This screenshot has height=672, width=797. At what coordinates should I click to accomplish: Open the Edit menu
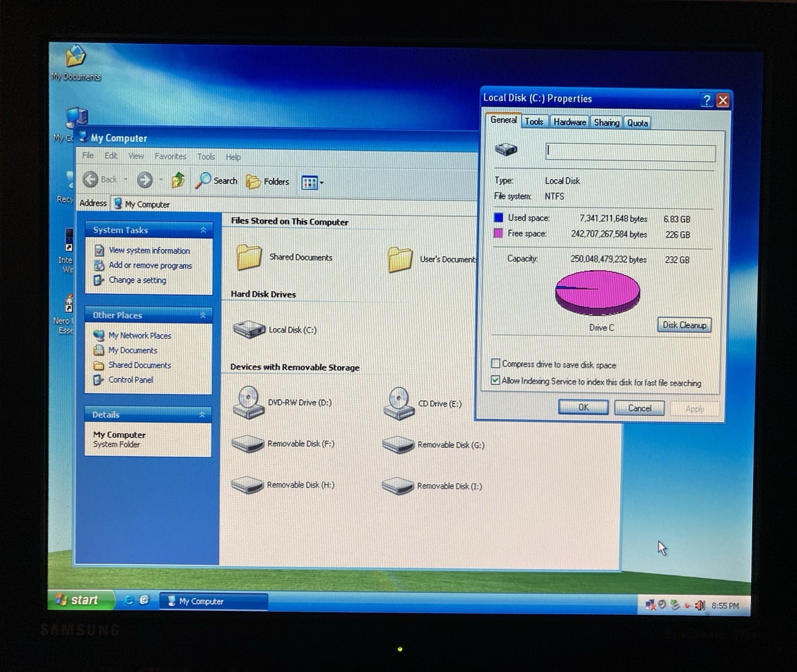[111, 156]
